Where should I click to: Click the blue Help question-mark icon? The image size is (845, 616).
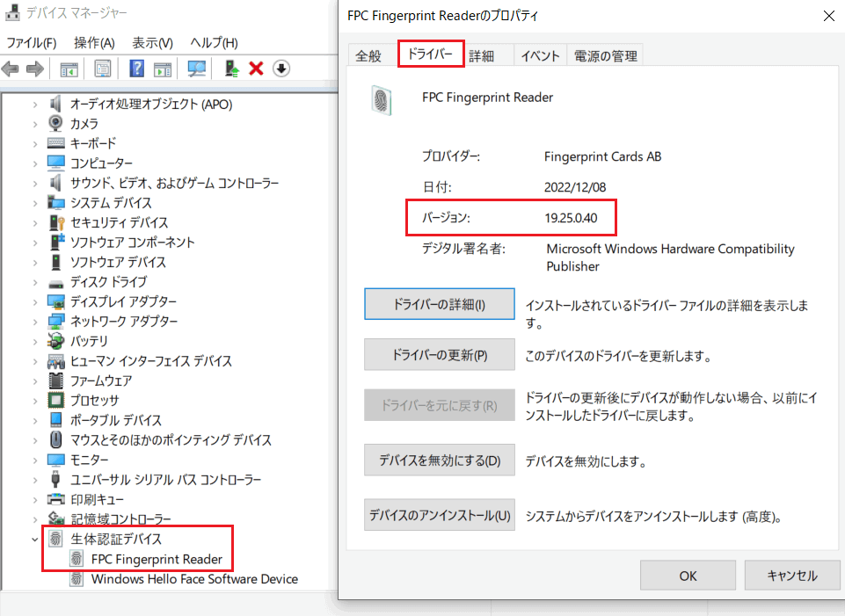[137, 69]
